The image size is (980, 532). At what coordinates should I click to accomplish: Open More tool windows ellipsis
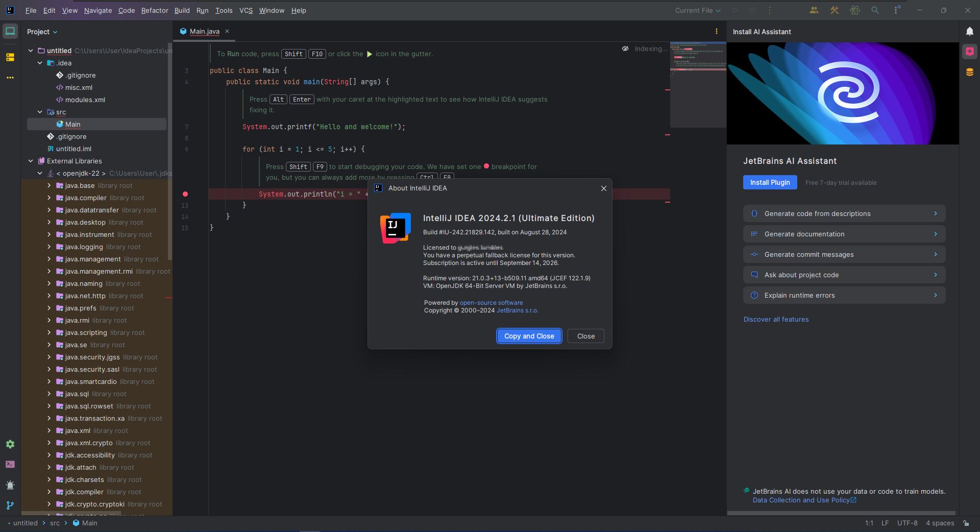(10, 78)
